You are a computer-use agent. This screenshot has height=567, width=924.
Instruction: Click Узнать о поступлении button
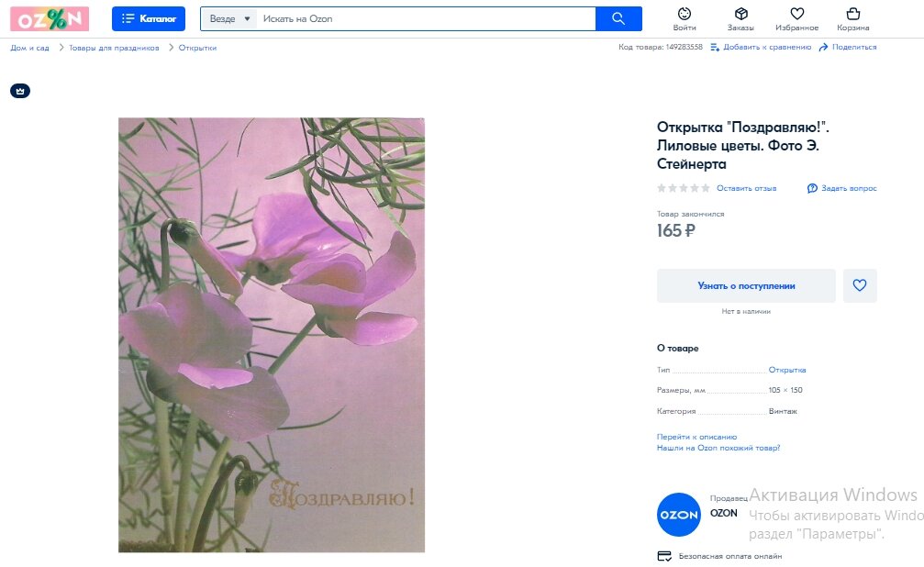click(x=746, y=286)
